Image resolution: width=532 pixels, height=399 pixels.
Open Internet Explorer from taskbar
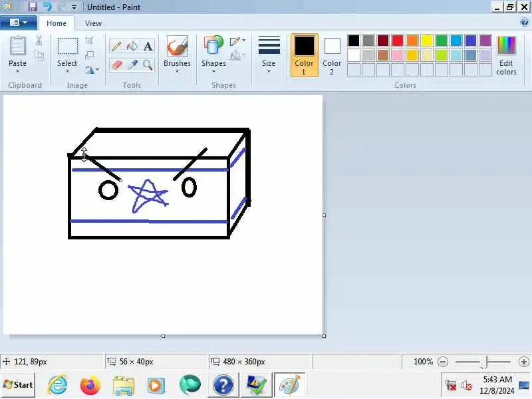click(x=57, y=385)
